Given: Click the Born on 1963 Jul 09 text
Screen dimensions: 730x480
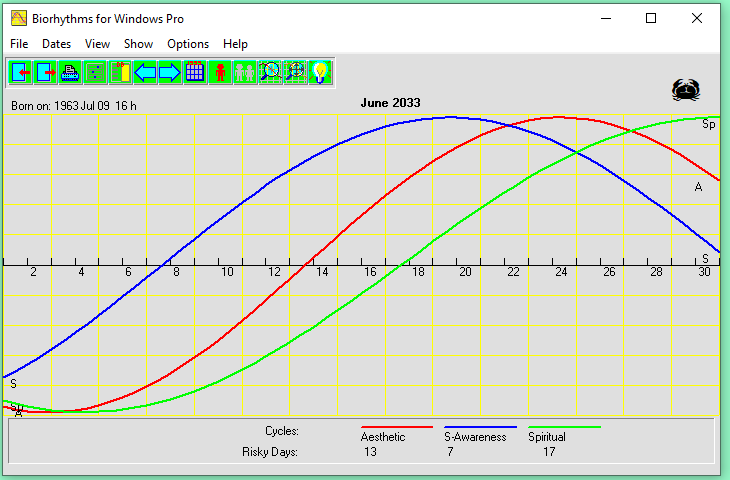Looking at the screenshot, I should click(x=74, y=106).
